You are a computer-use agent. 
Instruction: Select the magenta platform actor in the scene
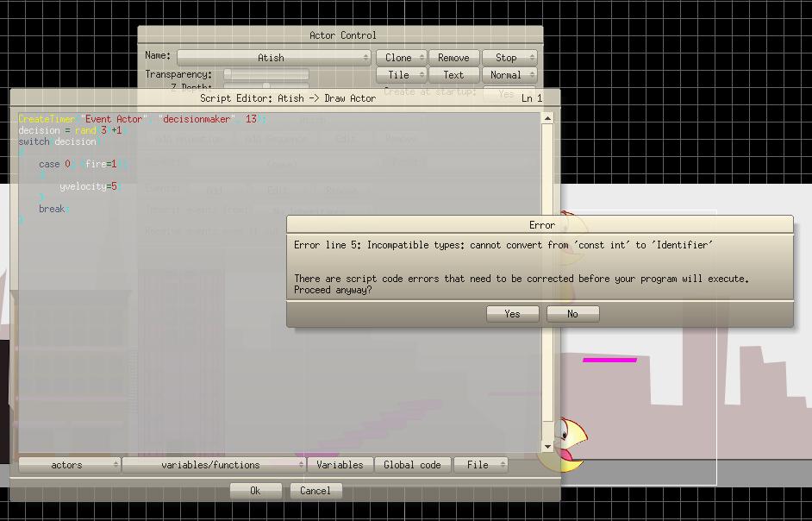coord(609,360)
